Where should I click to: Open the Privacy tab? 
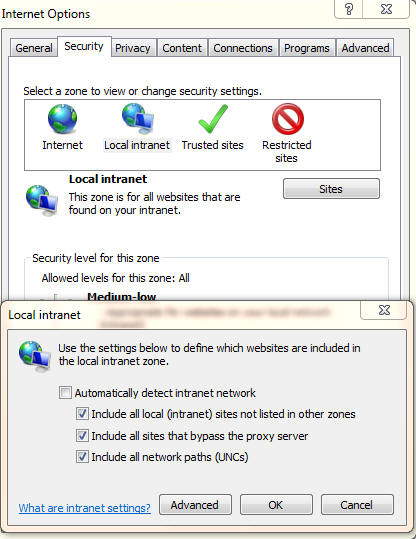pyautogui.click(x=133, y=48)
